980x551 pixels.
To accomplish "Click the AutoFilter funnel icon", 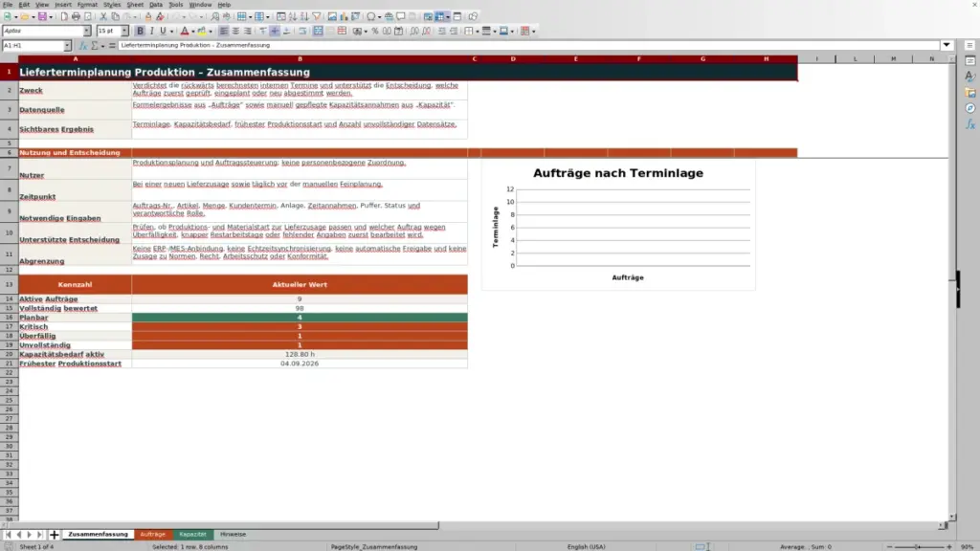I will tap(317, 17).
